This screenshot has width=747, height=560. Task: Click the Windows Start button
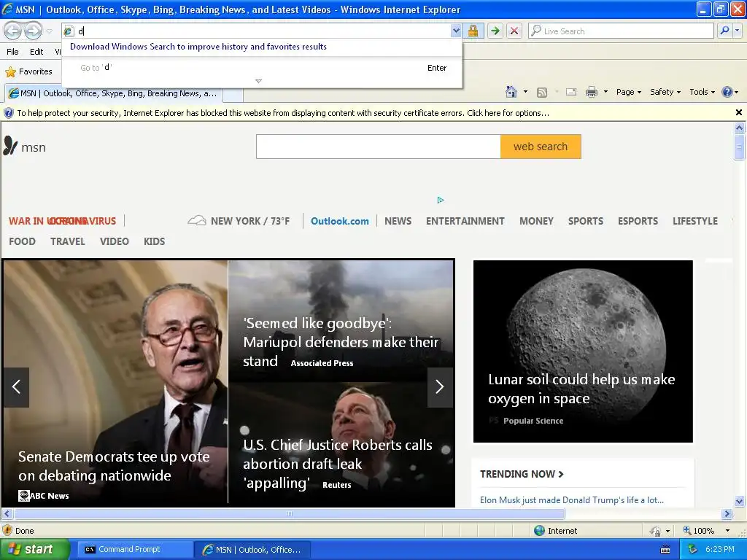coord(35,550)
